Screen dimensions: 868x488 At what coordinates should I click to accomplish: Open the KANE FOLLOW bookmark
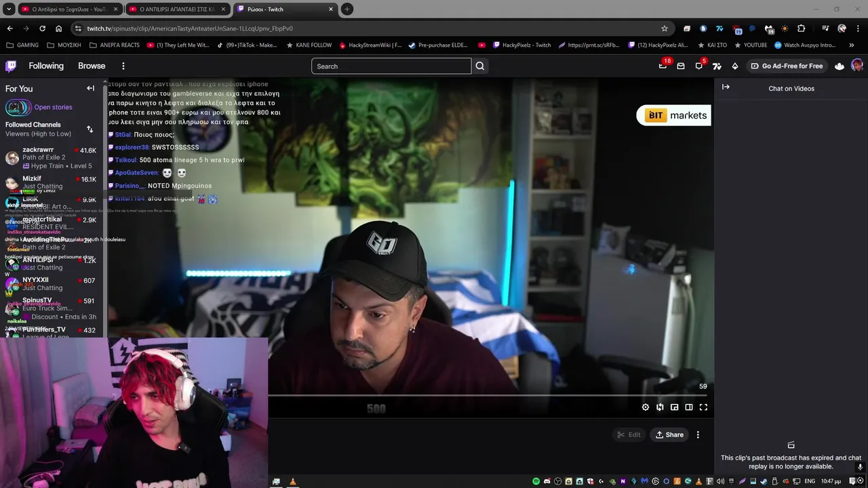coord(309,45)
